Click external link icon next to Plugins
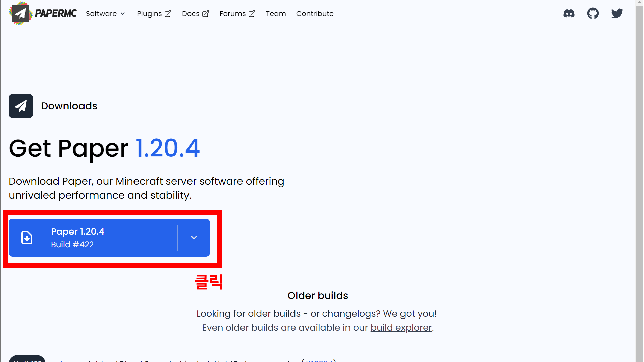The height and width of the screenshot is (362, 644). click(x=168, y=14)
